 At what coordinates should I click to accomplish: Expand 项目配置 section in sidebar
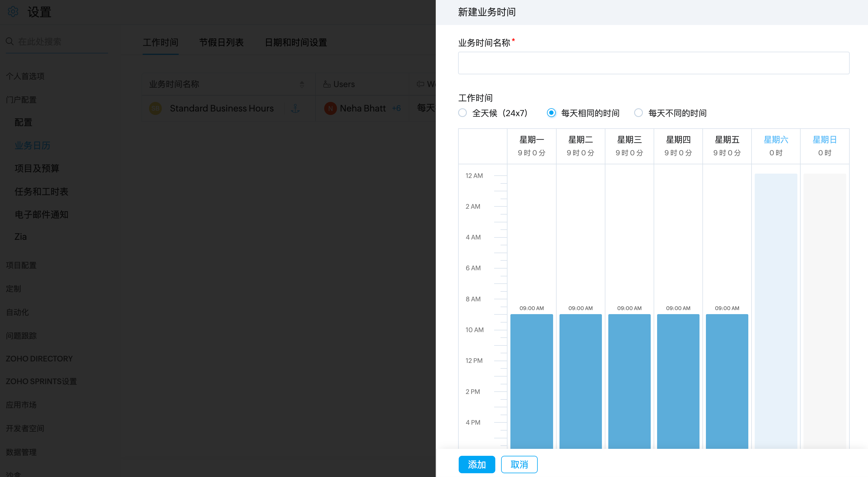(21, 265)
